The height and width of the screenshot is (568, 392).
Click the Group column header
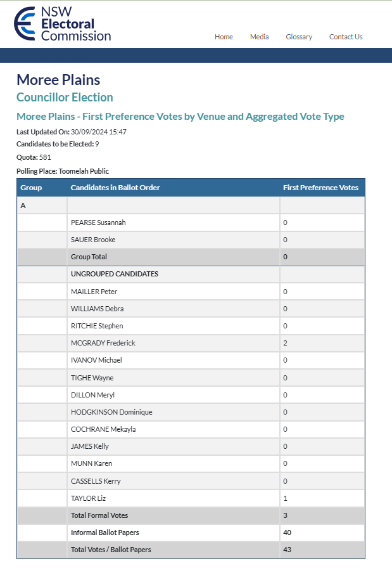(31, 188)
